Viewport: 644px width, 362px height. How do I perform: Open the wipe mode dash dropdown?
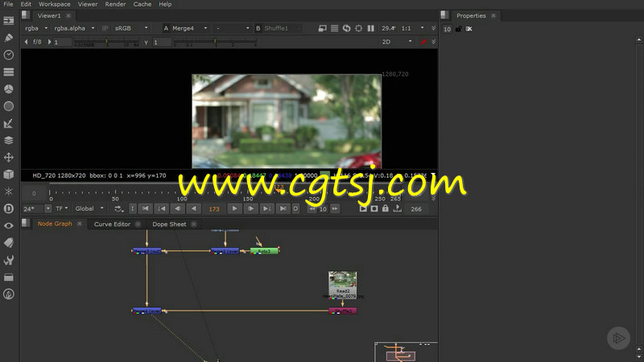click(233, 28)
